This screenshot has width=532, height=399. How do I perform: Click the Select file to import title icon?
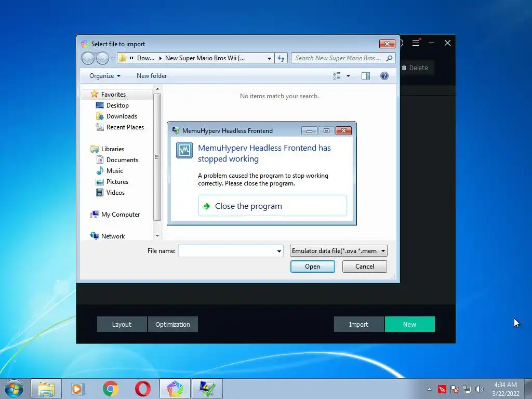pos(85,44)
